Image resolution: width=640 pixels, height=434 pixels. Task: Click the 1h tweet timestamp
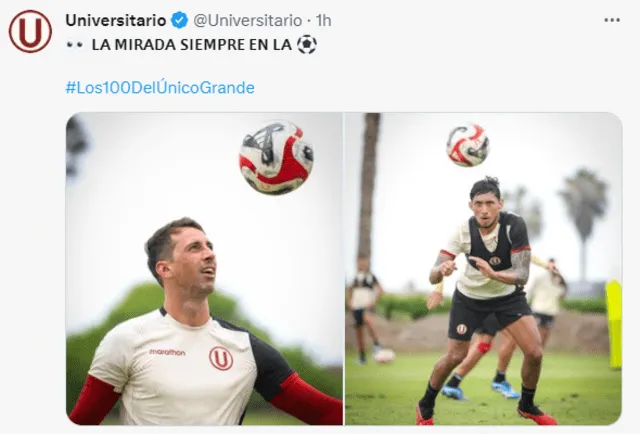pos(324,20)
